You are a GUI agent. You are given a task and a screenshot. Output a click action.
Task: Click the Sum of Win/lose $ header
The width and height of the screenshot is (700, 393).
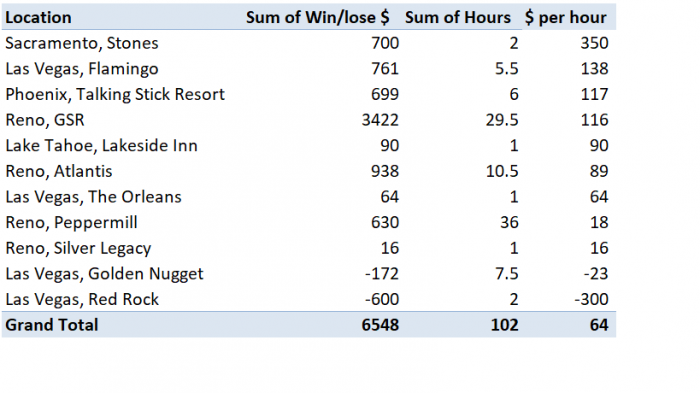pyautogui.click(x=317, y=17)
